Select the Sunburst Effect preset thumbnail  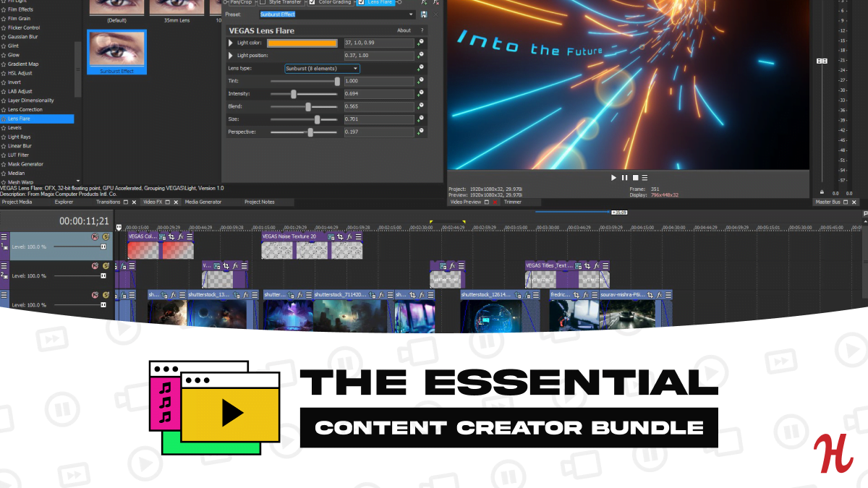[x=116, y=52]
